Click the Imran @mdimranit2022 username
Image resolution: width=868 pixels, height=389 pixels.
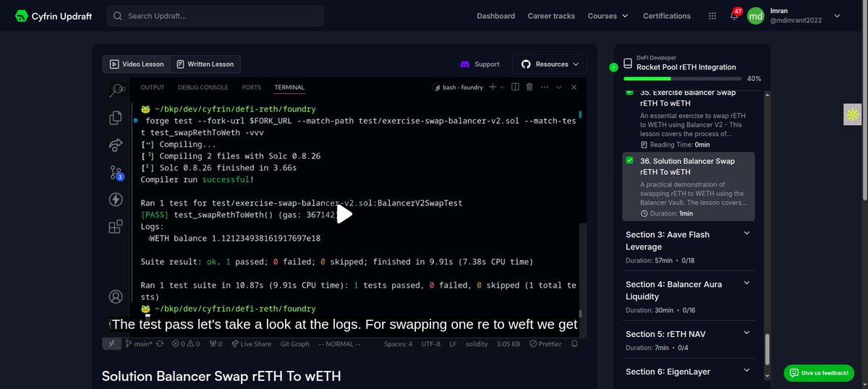(x=794, y=16)
